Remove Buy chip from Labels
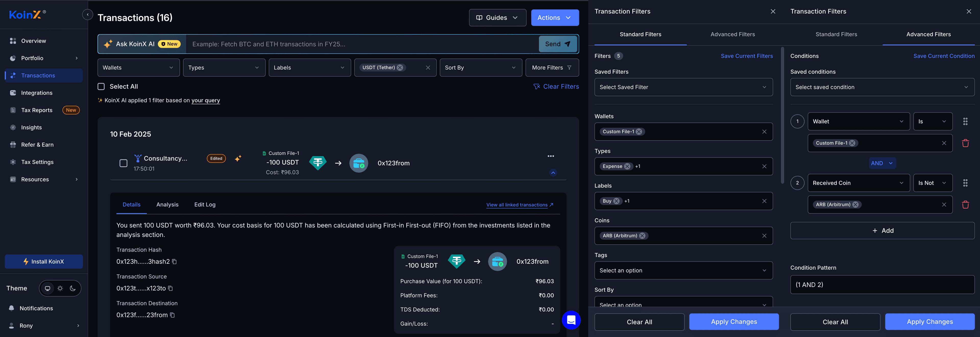 [x=616, y=201]
